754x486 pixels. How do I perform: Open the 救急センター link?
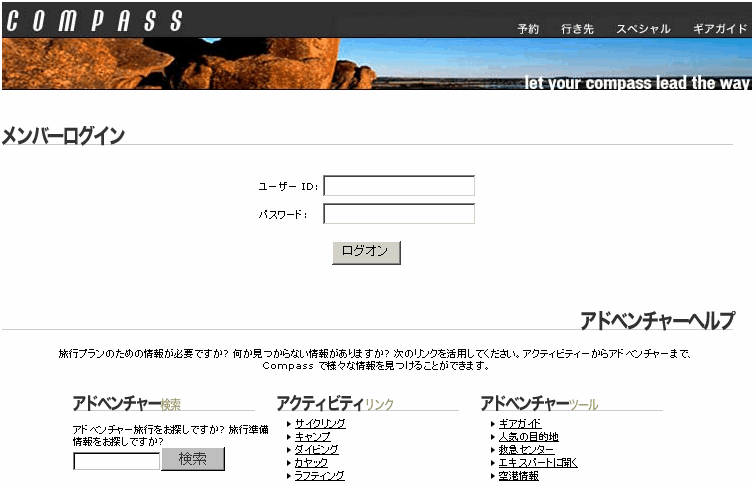pos(526,449)
